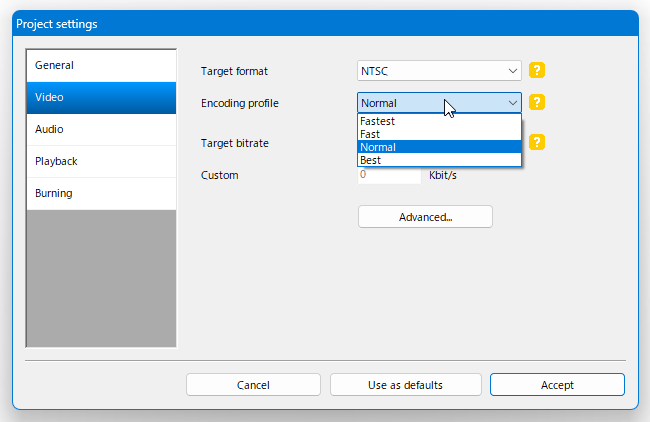Pick Best encoding profile option
The image size is (650, 422).
439,160
